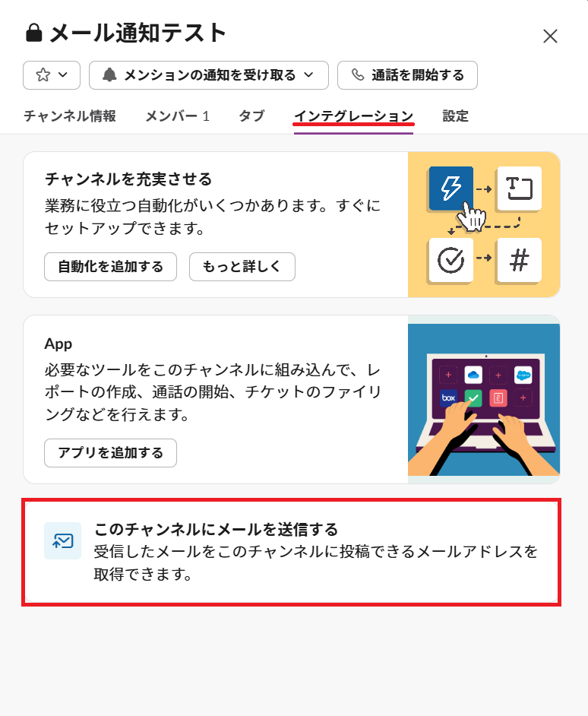This screenshot has height=716, width=588.
Task: Open このチャンネルにメールを送信する option
Action: pos(291,552)
